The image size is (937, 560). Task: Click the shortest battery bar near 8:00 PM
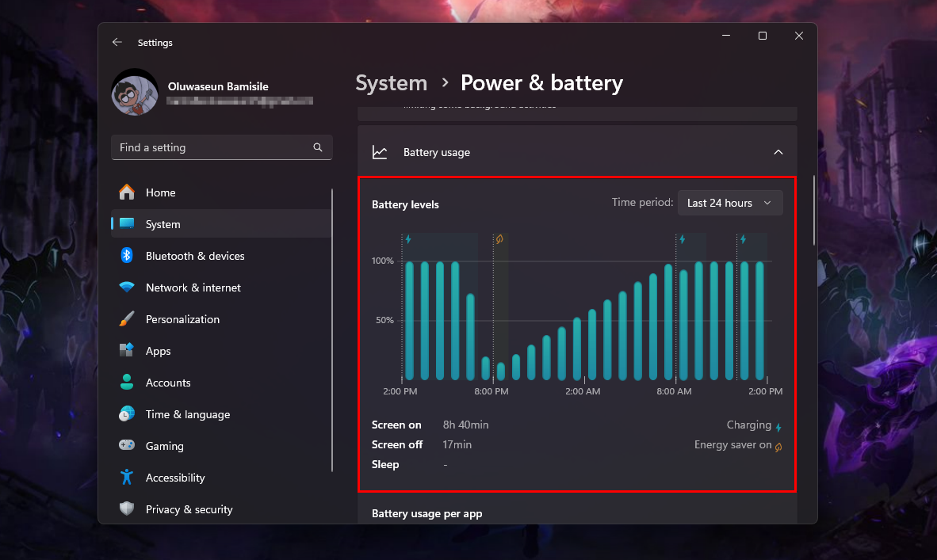[501, 371]
